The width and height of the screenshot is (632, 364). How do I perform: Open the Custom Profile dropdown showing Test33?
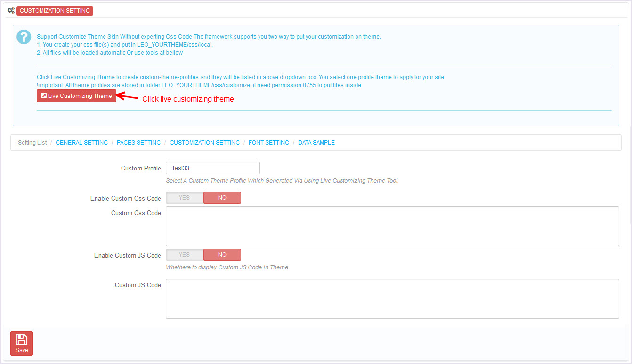(212, 168)
